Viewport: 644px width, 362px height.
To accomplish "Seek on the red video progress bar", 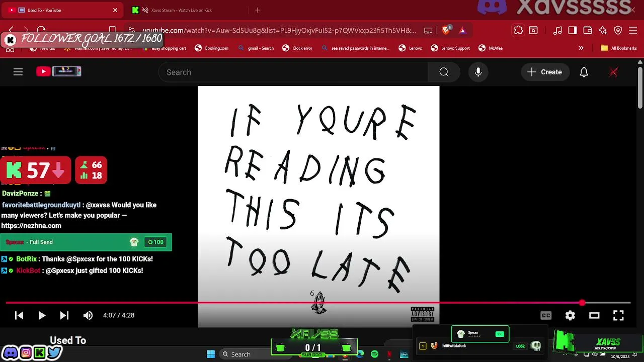I will 318,303.
